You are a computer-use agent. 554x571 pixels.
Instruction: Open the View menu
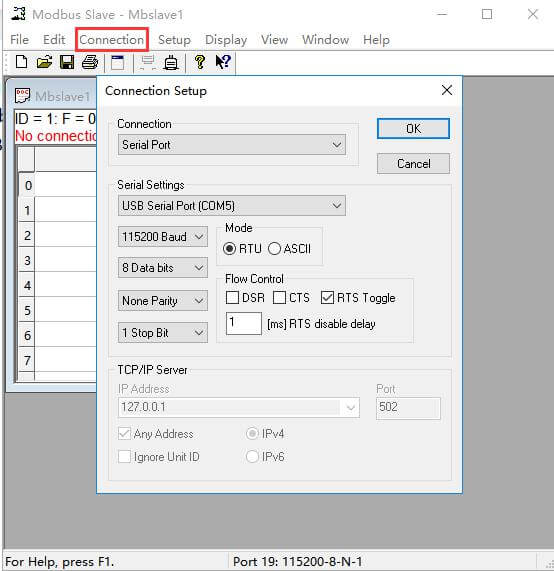point(274,39)
